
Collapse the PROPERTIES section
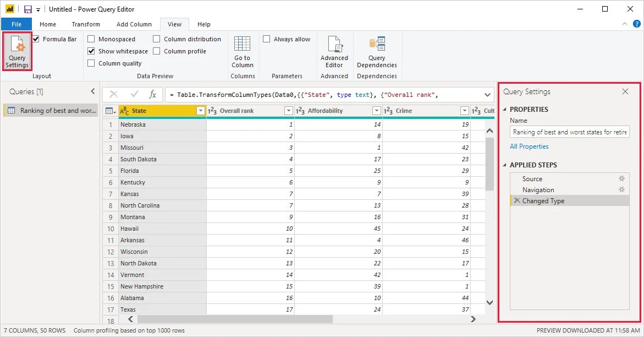click(505, 110)
